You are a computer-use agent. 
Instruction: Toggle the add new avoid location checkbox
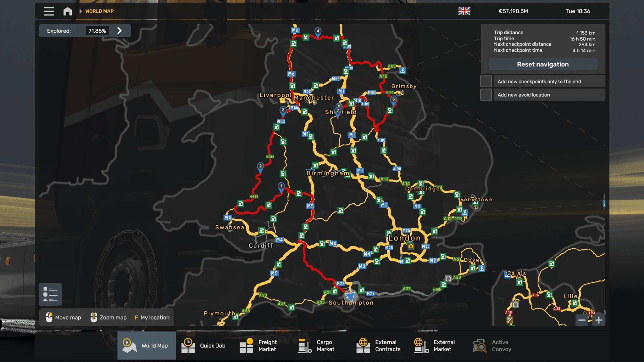pos(486,95)
